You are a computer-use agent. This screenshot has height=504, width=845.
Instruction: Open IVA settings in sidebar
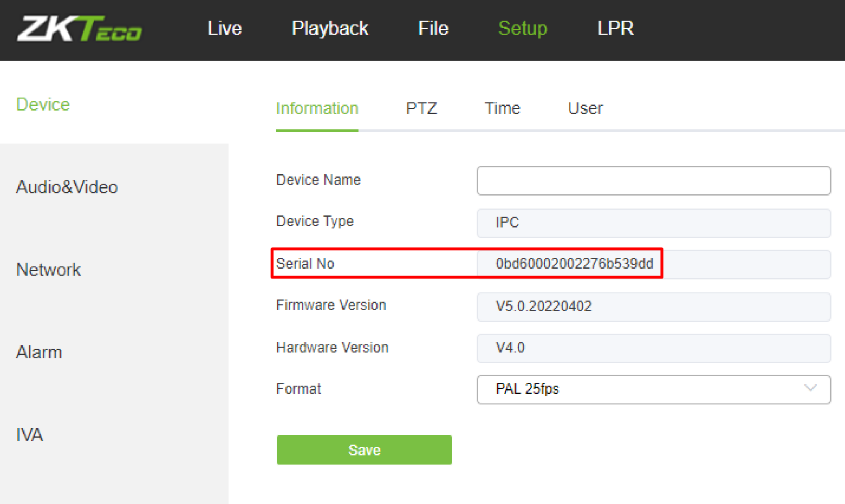coord(29,435)
